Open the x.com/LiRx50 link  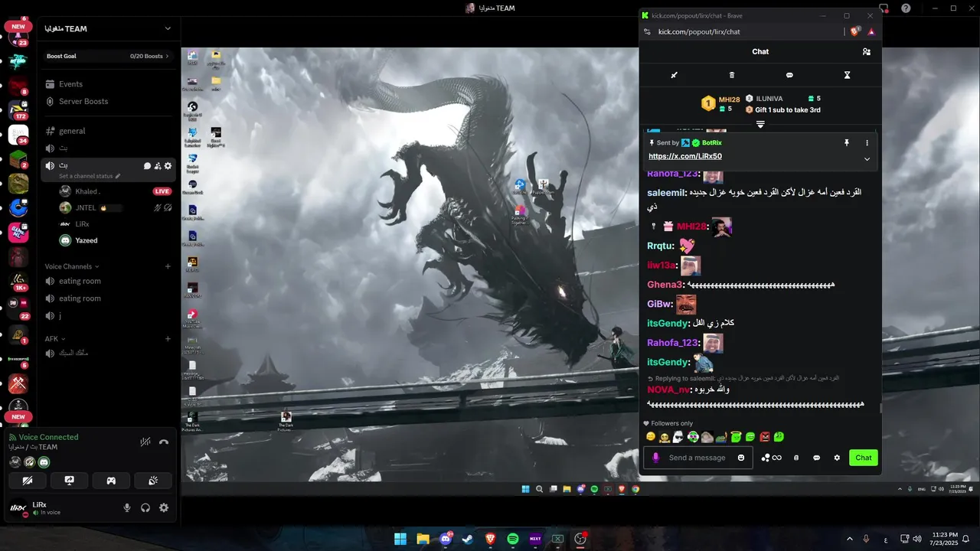(x=685, y=156)
